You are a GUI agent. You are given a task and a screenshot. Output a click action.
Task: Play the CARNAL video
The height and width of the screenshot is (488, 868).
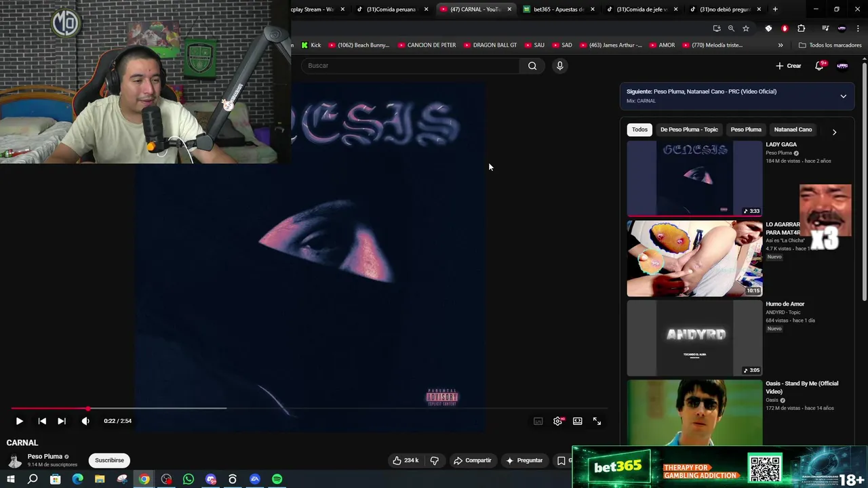[x=19, y=421]
